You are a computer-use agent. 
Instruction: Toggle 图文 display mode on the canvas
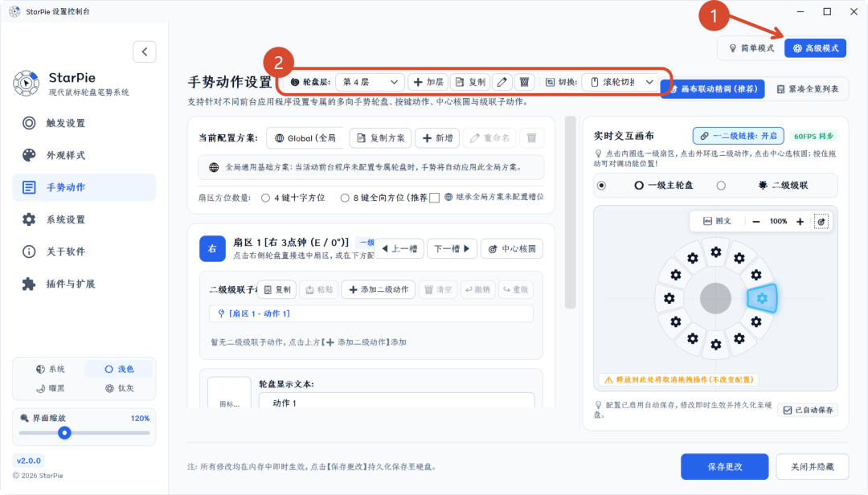[718, 222]
